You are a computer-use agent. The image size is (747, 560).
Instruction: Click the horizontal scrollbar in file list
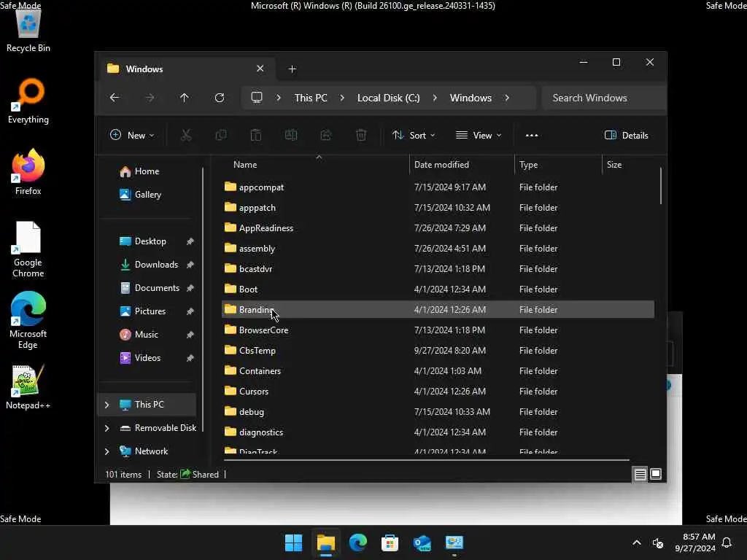coord(426,460)
